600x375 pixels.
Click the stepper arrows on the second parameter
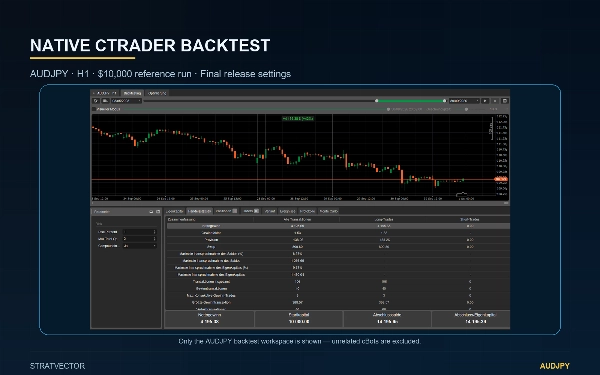[x=155, y=239]
